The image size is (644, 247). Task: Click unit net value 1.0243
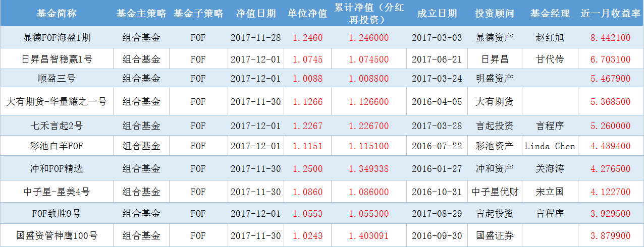click(x=307, y=235)
